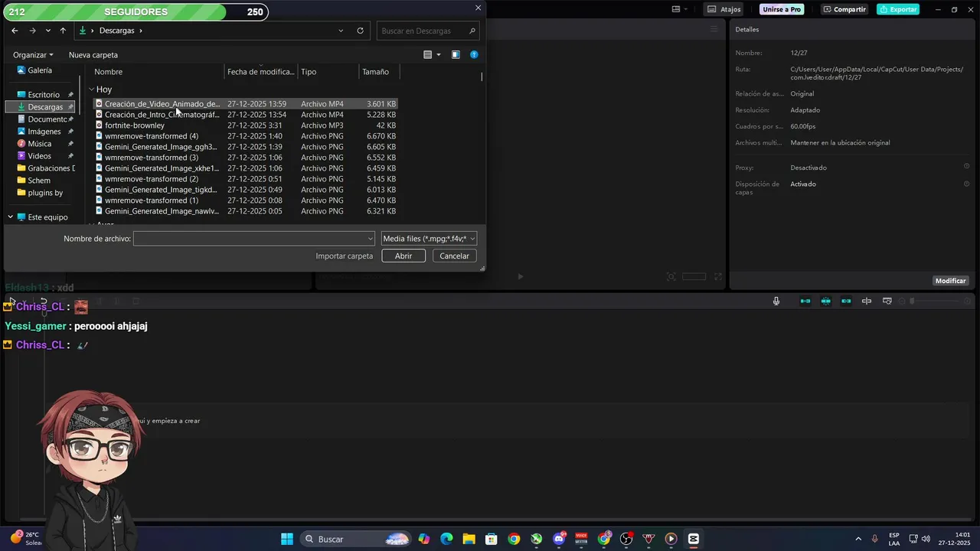Expand Este equipo tree node
Image resolution: width=980 pixels, height=551 pixels.
tap(10, 217)
